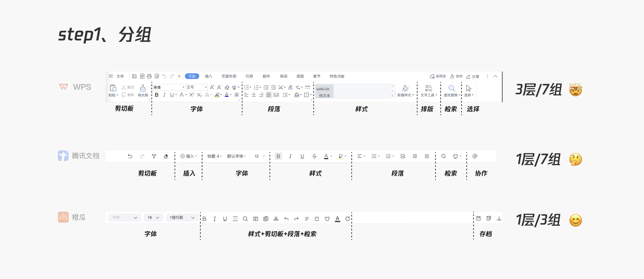This screenshot has width=644, height=279.
Task: Toggle italic I in WPS font group
Action: point(164,95)
